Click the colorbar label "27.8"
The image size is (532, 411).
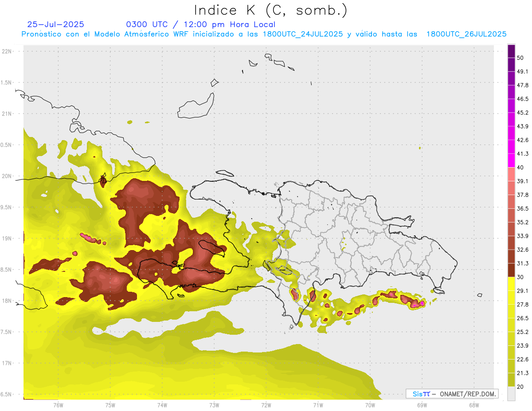pos(522,305)
